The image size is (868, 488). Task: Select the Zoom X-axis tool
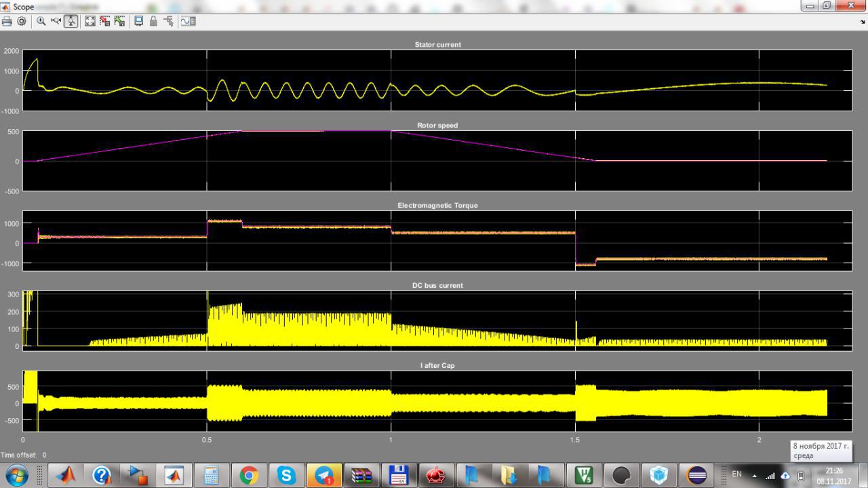[x=56, y=21]
